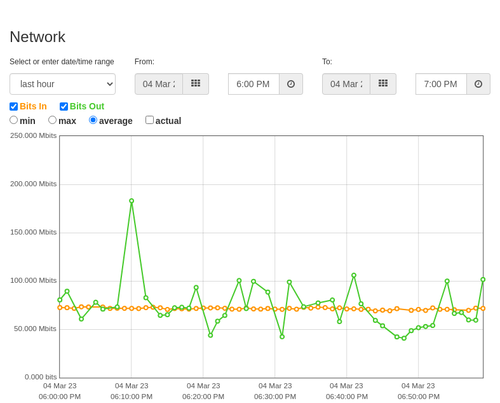The width and height of the screenshot is (500, 403).
Task: Click the '06:10:00 PM' x-axis label
Action: [x=131, y=397]
